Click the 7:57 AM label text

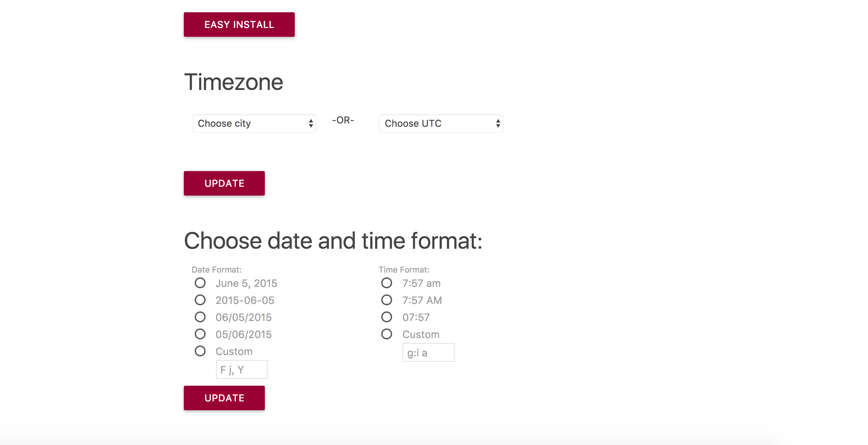422,300
